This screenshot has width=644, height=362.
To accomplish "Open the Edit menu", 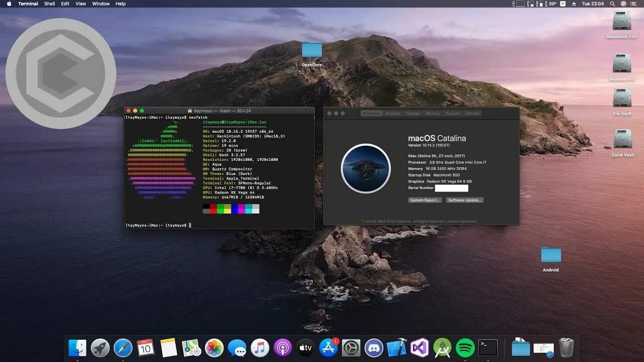I will tap(65, 4).
